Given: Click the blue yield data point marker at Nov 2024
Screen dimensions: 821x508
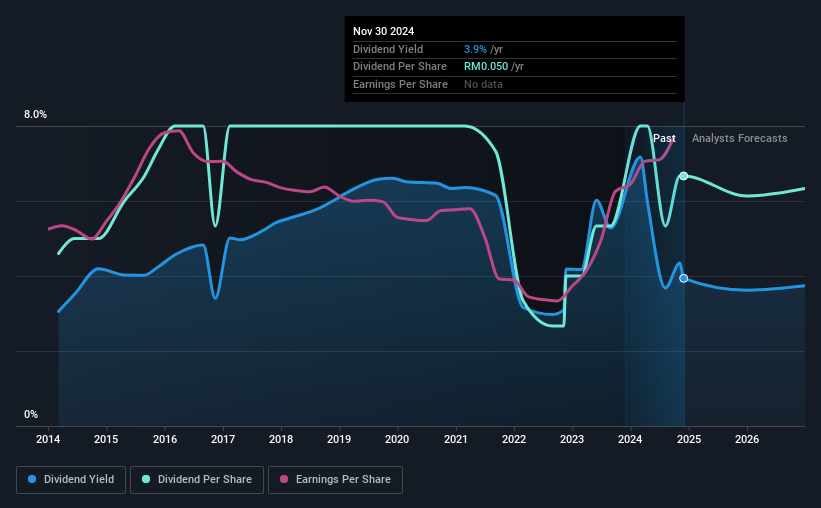Looking at the screenshot, I should click(x=683, y=279).
